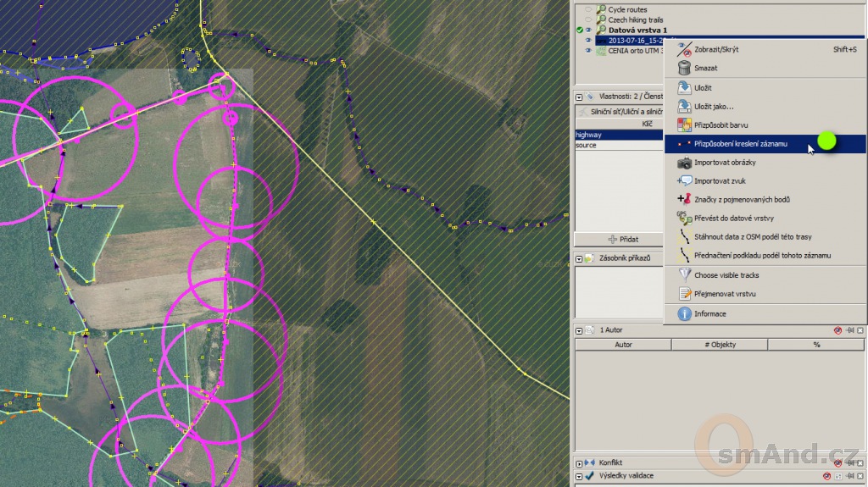868x487 pixels.
Task: Click the Importovat zvuk speech bubble icon
Action: [x=685, y=181]
